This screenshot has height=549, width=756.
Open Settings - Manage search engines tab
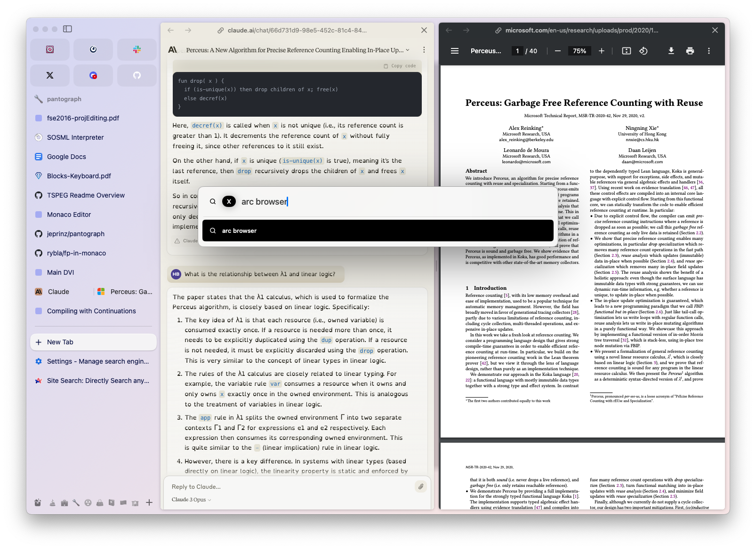coord(93,361)
